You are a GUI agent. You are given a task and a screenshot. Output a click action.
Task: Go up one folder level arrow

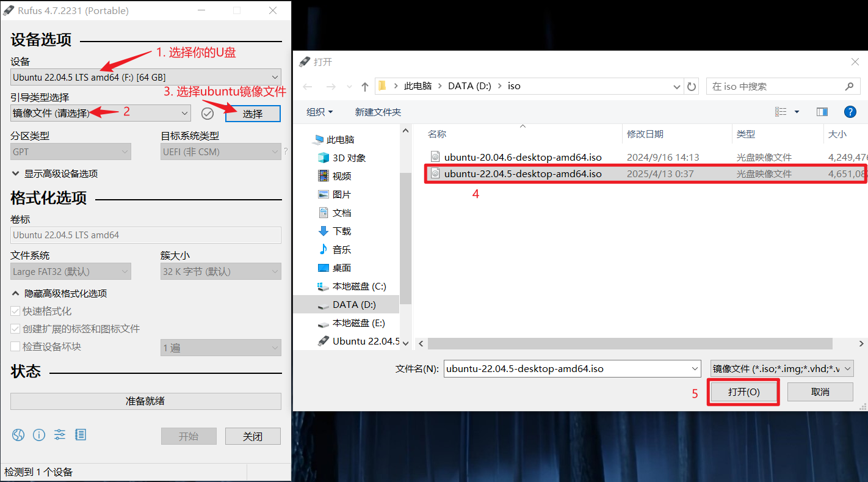[365, 86]
